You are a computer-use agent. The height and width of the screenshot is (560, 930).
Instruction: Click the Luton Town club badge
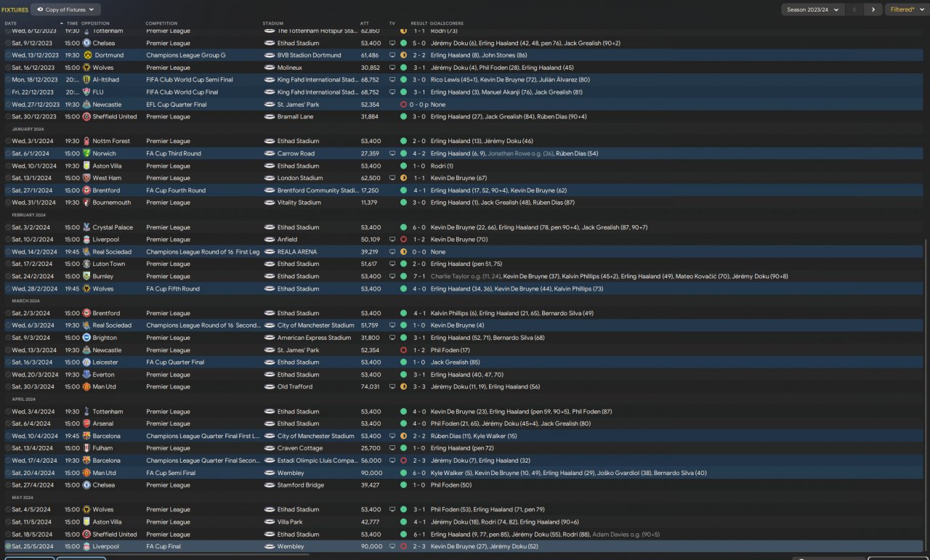point(86,264)
